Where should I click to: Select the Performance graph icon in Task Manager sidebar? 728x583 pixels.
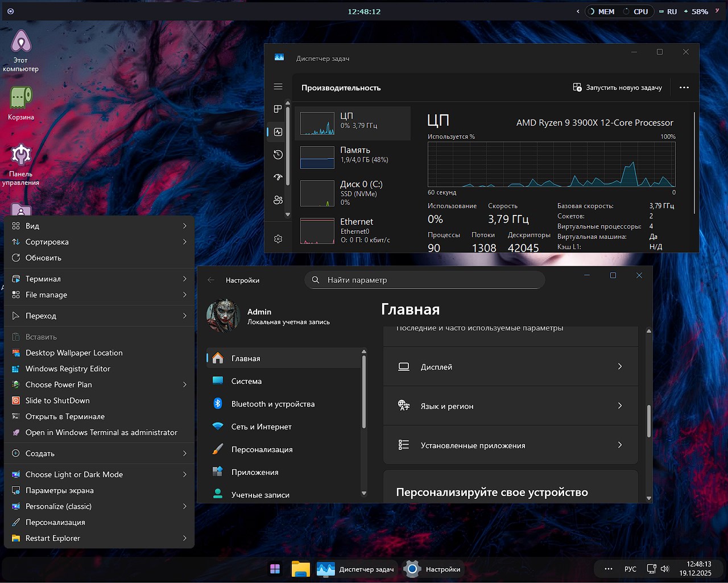278,131
